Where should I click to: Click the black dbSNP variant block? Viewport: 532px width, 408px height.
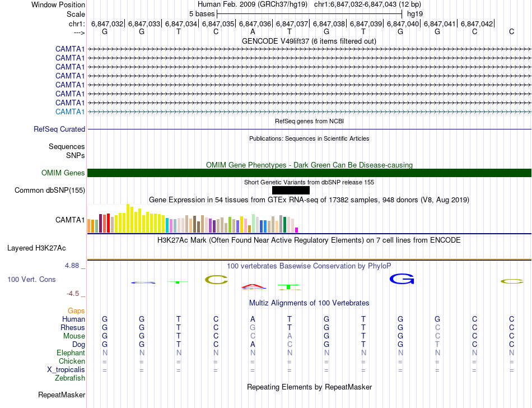291,190
